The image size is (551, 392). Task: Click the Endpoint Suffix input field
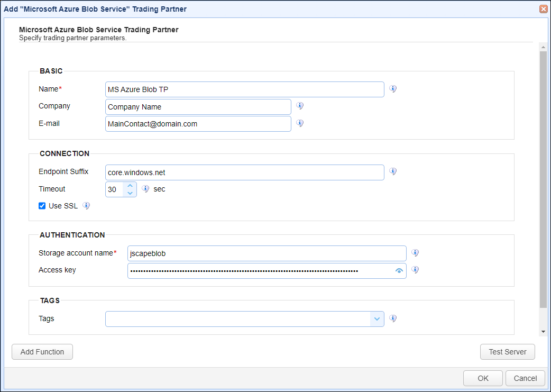point(245,172)
